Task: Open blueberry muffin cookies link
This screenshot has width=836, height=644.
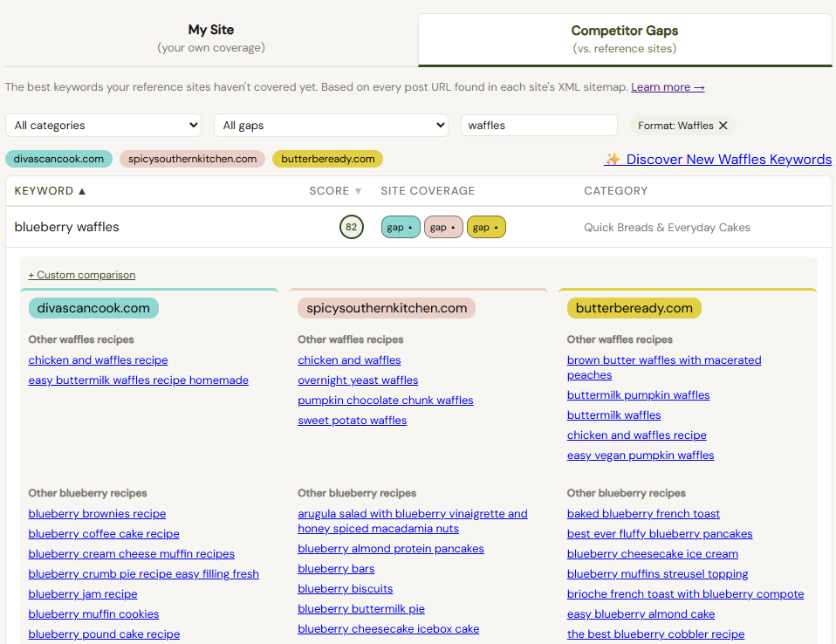Action: click(94, 614)
